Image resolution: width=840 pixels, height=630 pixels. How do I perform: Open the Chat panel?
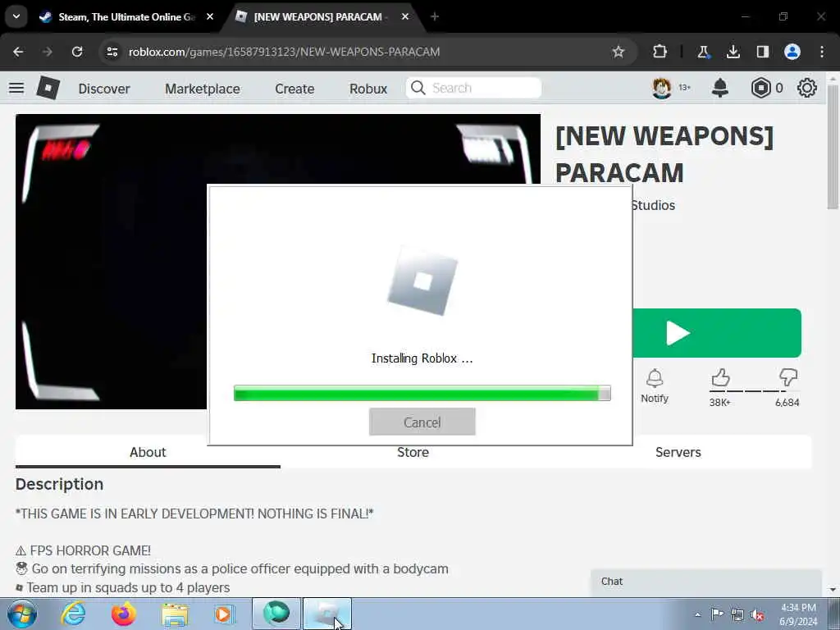pyautogui.click(x=706, y=582)
